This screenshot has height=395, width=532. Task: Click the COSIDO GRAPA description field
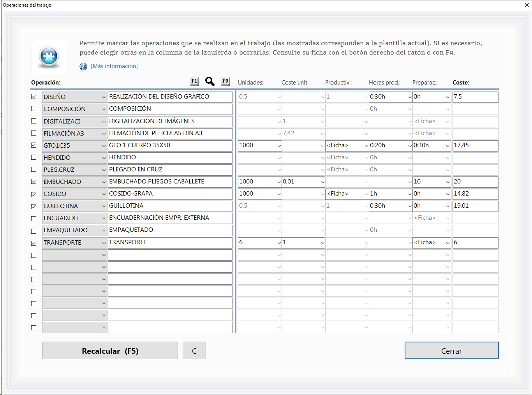point(170,194)
